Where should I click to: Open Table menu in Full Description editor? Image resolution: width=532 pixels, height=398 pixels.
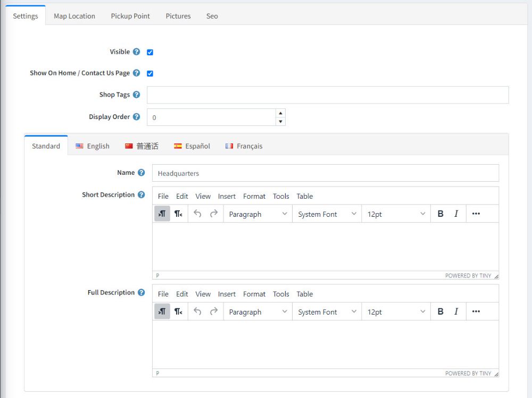305,294
